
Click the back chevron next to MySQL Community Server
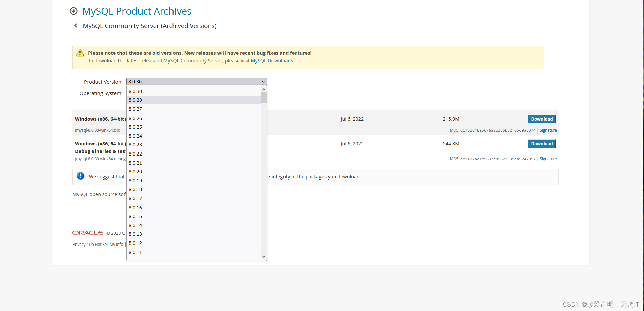pyautogui.click(x=76, y=26)
